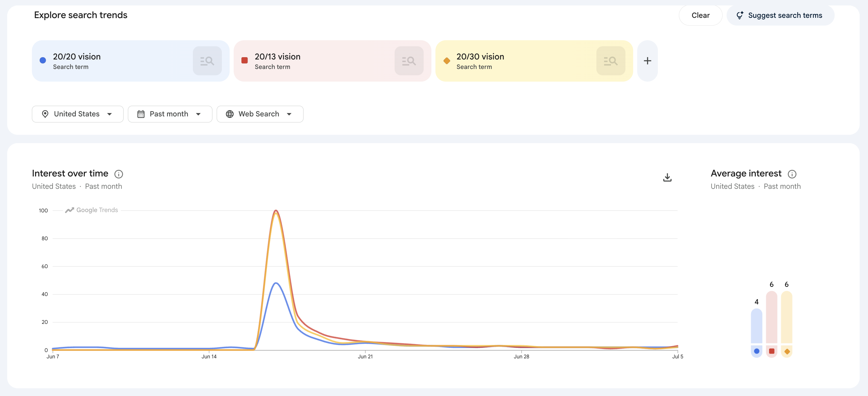Click Suggest search terms button
This screenshot has width=868, height=396.
coord(780,15)
